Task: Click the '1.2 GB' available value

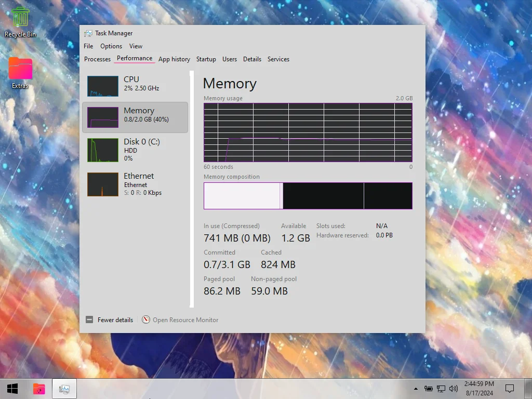Action: click(296, 238)
